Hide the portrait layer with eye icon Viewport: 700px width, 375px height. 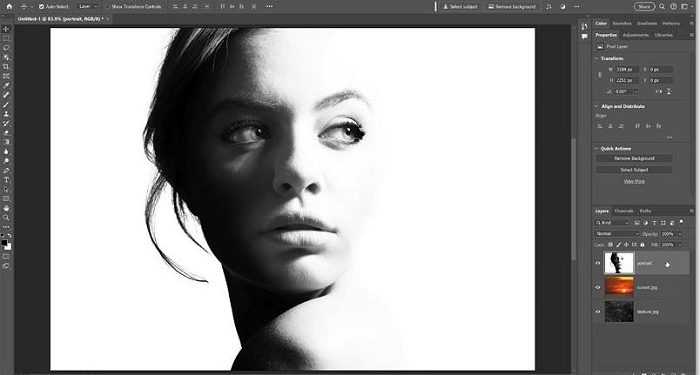[598, 263]
